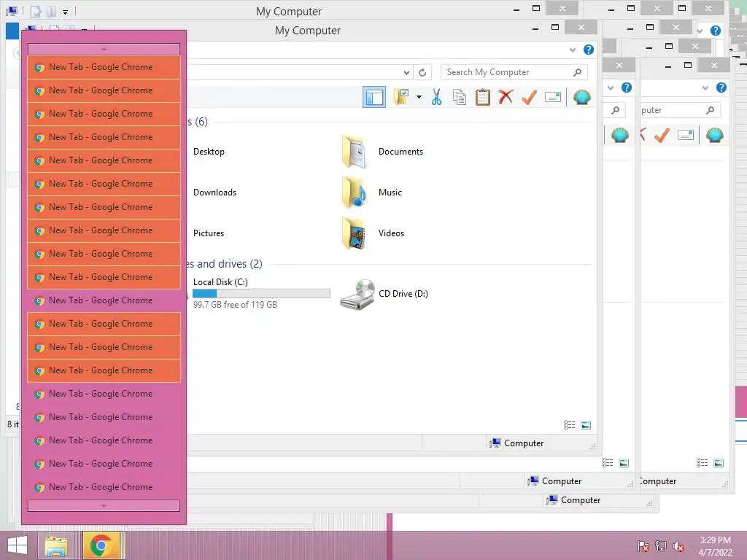Click status bar text 'omputer' in rightmost window
Viewport: 747px width, 560px height.
pos(659,481)
